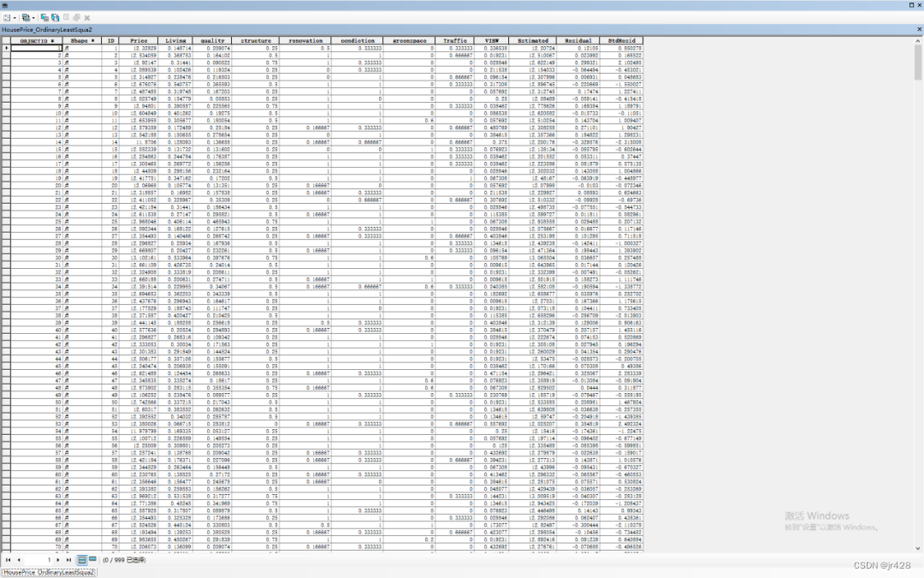Click the ID cell showing 53
This screenshot has height=578, width=924.
point(110,424)
